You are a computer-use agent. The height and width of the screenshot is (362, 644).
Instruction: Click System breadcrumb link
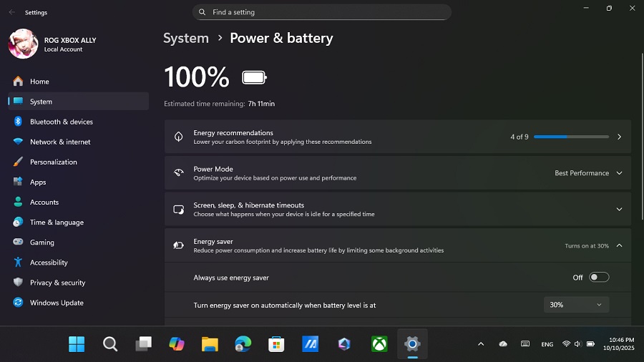coord(186,38)
